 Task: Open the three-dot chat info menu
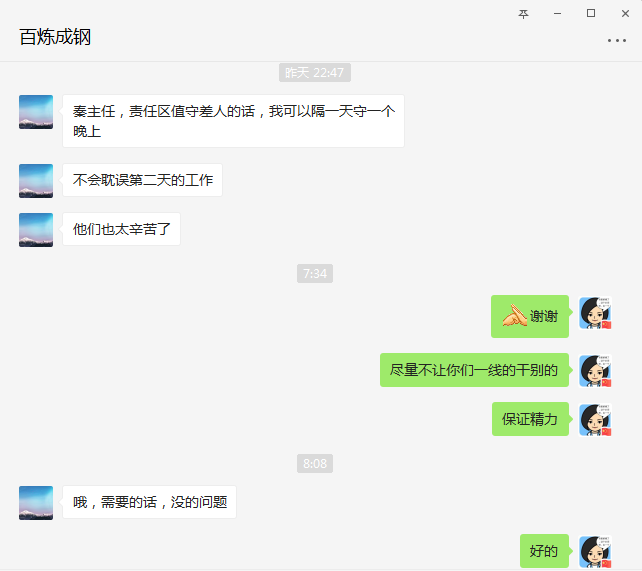pos(617,41)
